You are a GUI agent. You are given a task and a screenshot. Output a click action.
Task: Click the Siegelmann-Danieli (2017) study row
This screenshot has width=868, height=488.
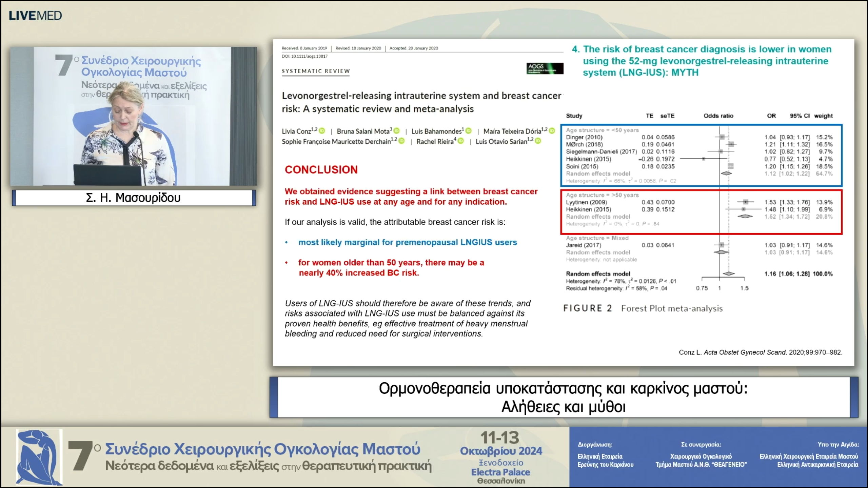click(699, 151)
